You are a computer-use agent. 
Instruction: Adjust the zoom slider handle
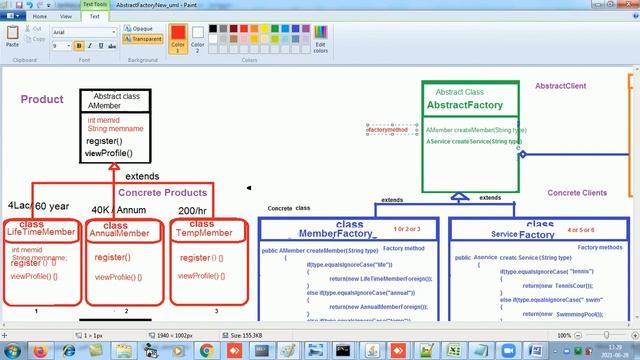coord(607,335)
